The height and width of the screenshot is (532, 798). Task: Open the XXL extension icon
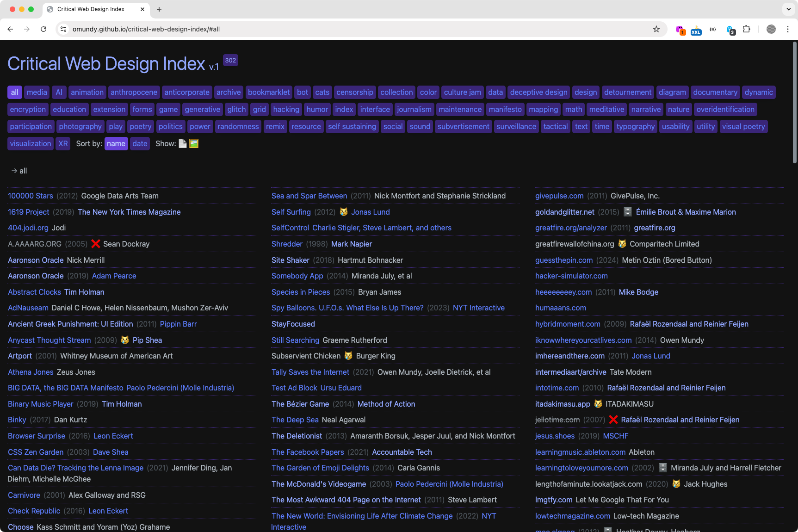(696, 30)
